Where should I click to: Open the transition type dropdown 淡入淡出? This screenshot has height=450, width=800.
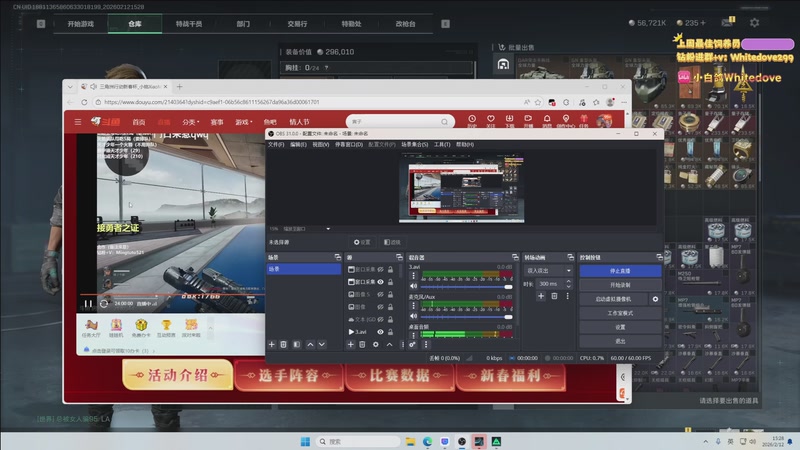(548, 270)
